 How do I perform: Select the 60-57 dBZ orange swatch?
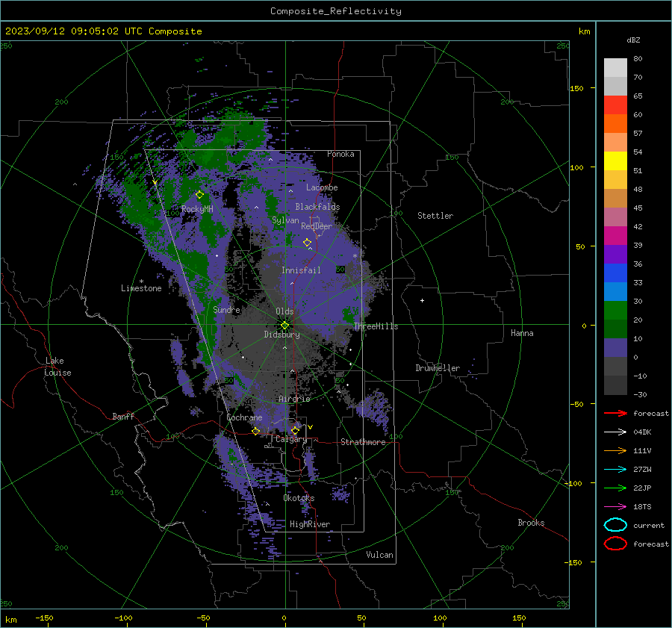pos(615,124)
